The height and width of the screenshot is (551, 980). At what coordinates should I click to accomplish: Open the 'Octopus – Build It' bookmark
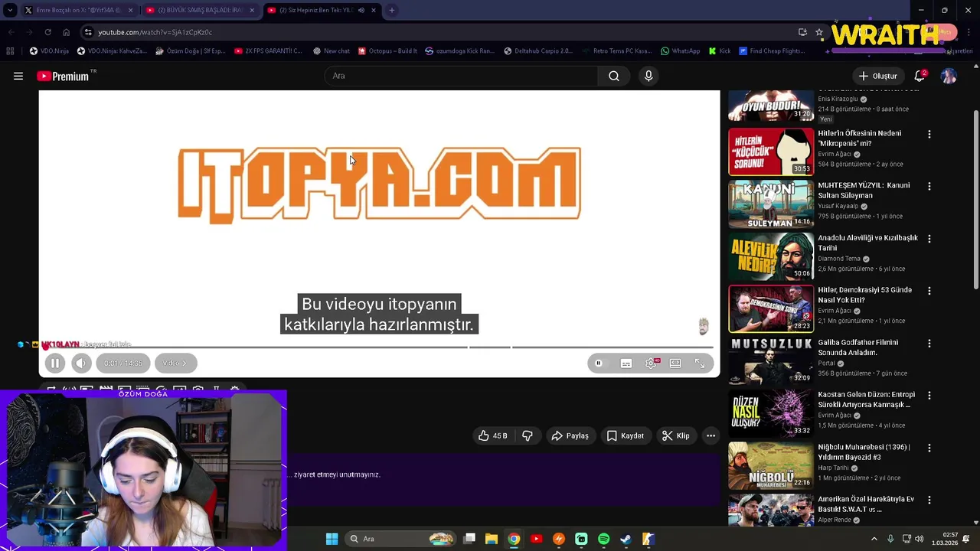pyautogui.click(x=387, y=51)
